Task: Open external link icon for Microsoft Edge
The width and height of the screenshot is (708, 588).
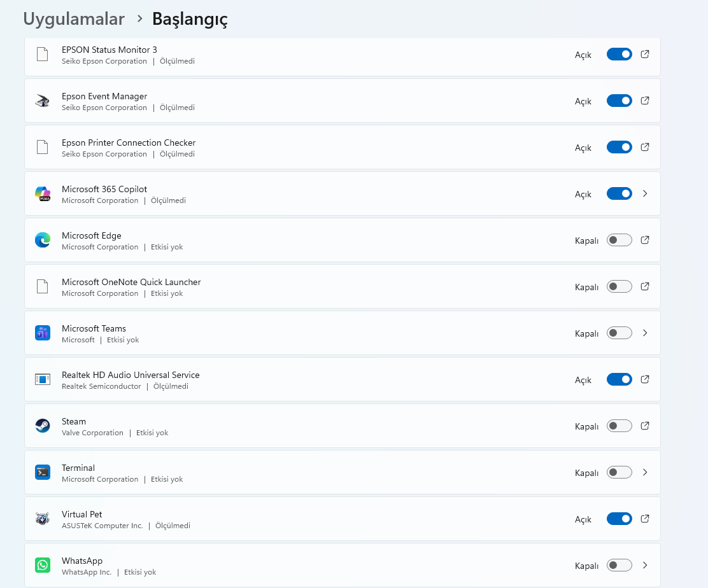Action: click(645, 240)
